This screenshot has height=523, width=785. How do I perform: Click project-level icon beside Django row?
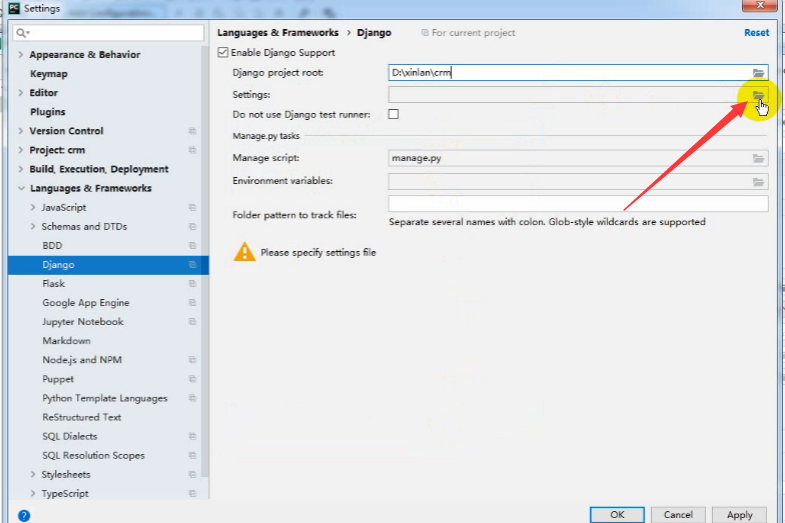pyautogui.click(x=192, y=265)
